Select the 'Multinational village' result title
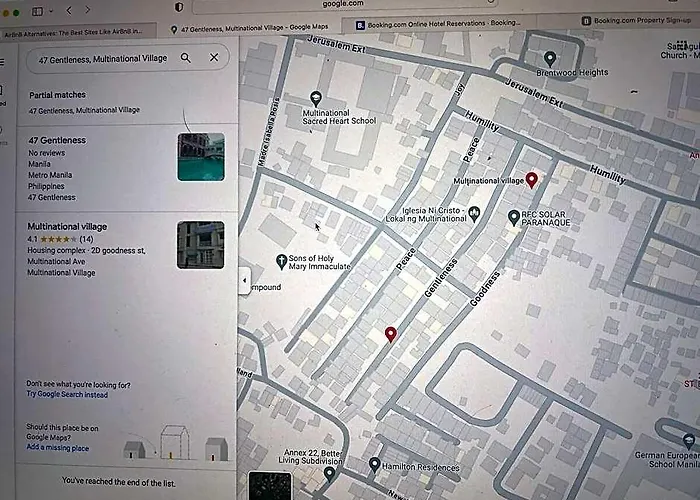Image resolution: width=700 pixels, height=500 pixels. click(67, 226)
